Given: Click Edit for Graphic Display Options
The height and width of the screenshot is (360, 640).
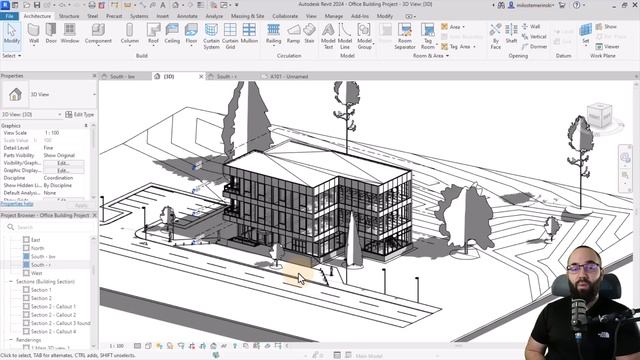Looking at the screenshot, I should [x=64, y=170].
